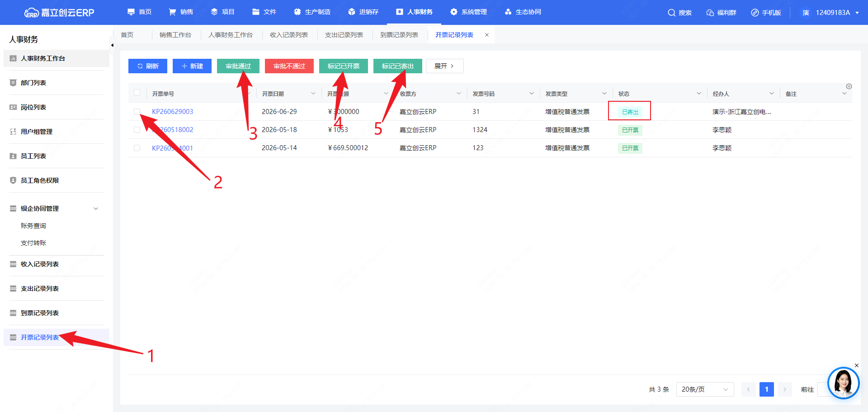868x412 pixels.
Task: Switch to the 首页 page tab
Action: pyautogui.click(x=127, y=35)
